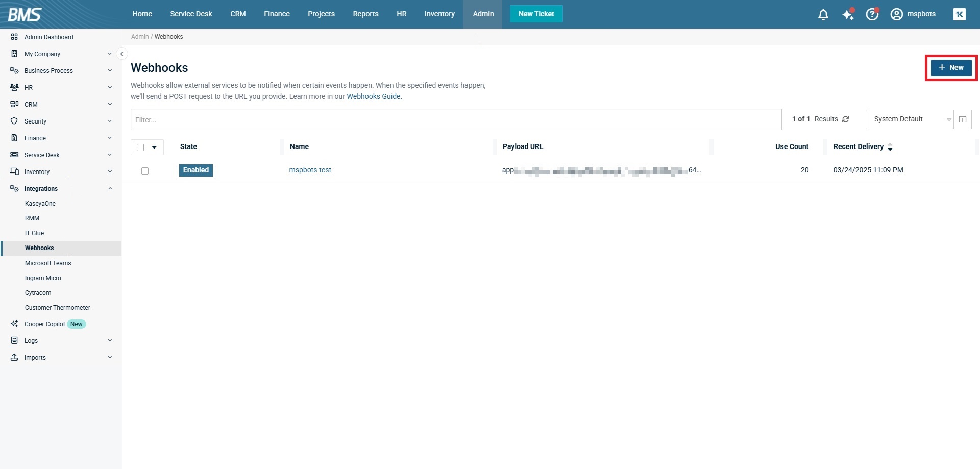
Task: Click the BMS logo
Action: click(x=24, y=14)
